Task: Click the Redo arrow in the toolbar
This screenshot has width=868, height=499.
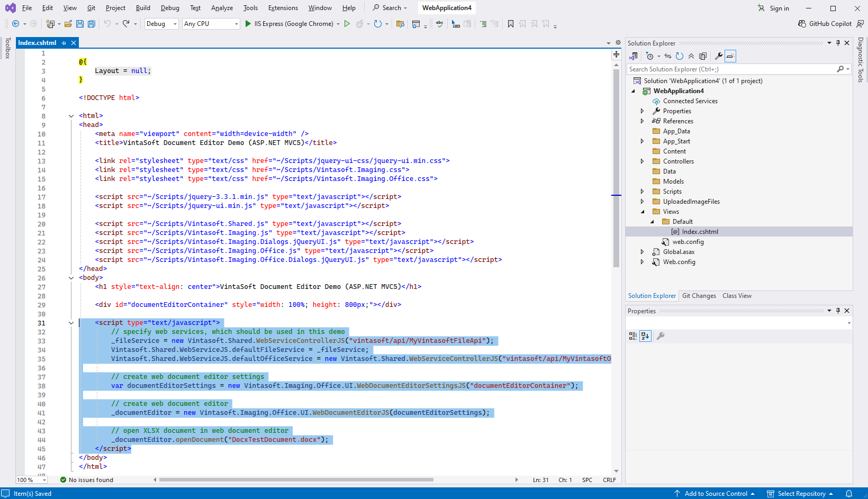Action: tap(126, 24)
